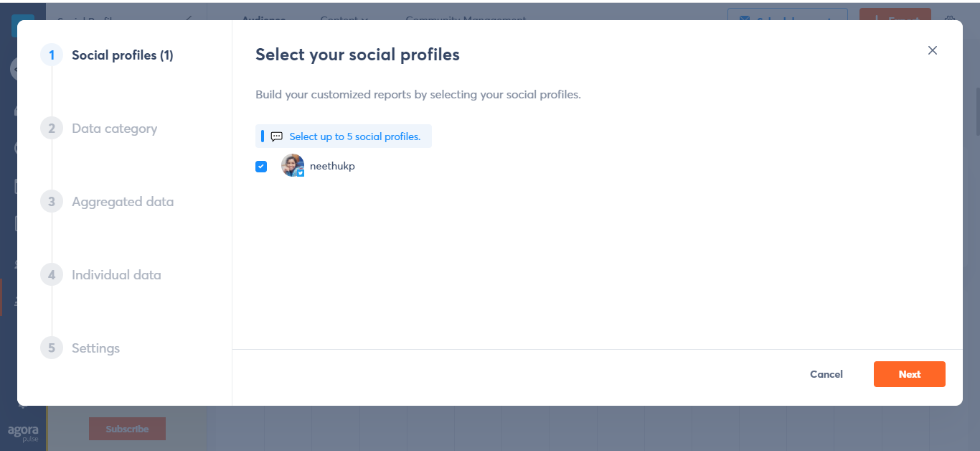Viewport: 980px width, 451px height.
Task: Close the report dialog with the X icon
Action: 933,50
